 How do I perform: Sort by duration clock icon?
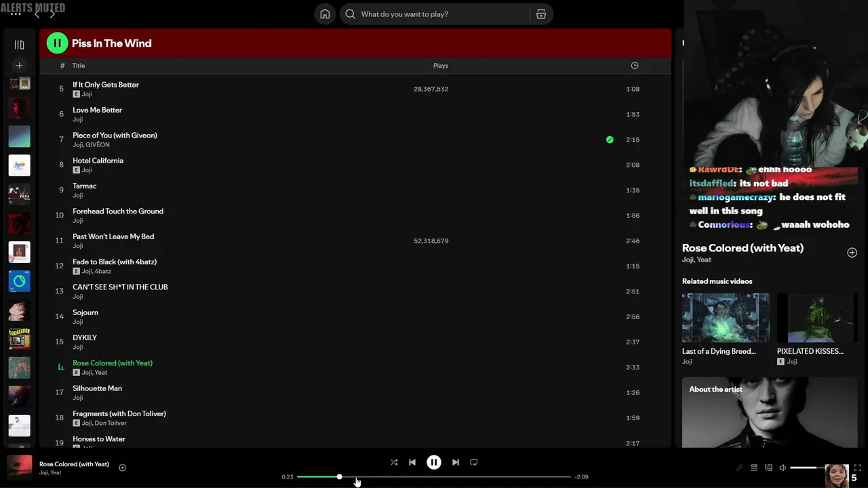click(635, 66)
